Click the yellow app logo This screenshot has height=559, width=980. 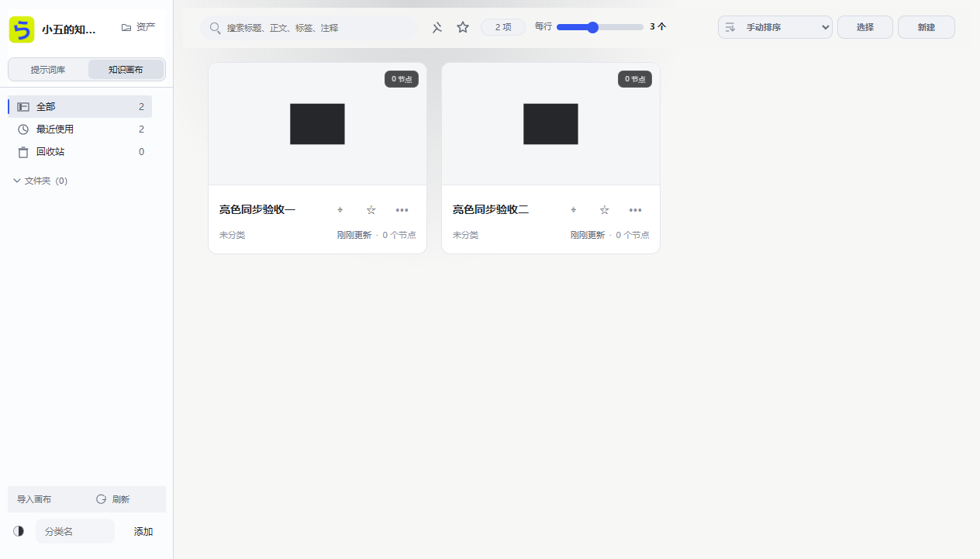(22, 29)
